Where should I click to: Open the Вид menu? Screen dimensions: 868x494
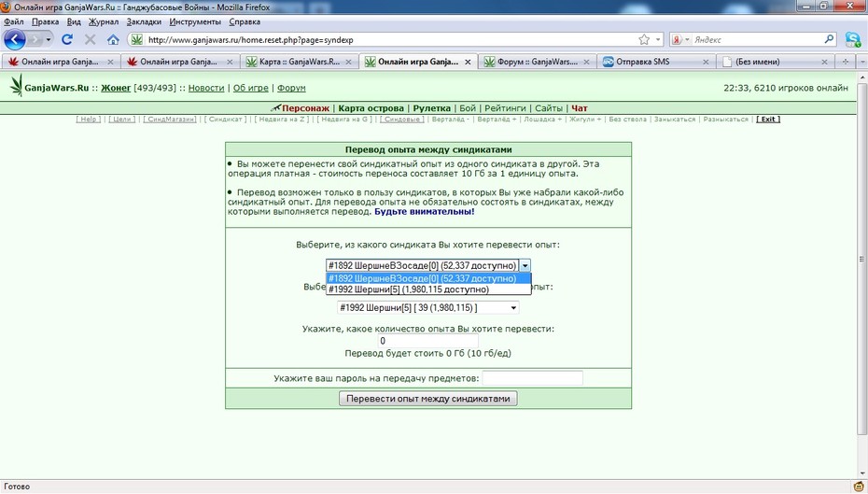click(x=74, y=21)
